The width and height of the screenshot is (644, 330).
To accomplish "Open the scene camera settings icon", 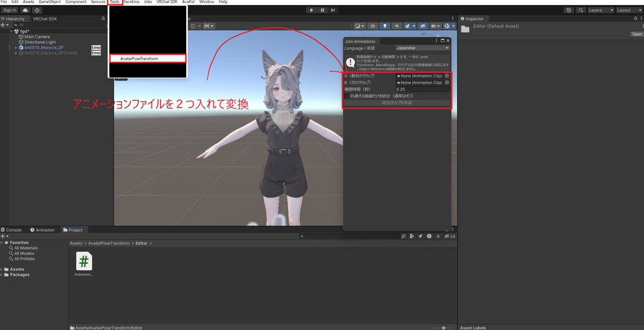I will (x=435, y=26).
